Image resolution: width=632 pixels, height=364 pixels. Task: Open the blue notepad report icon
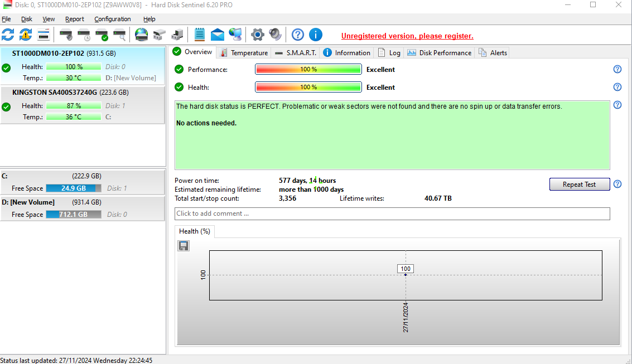[x=199, y=35]
